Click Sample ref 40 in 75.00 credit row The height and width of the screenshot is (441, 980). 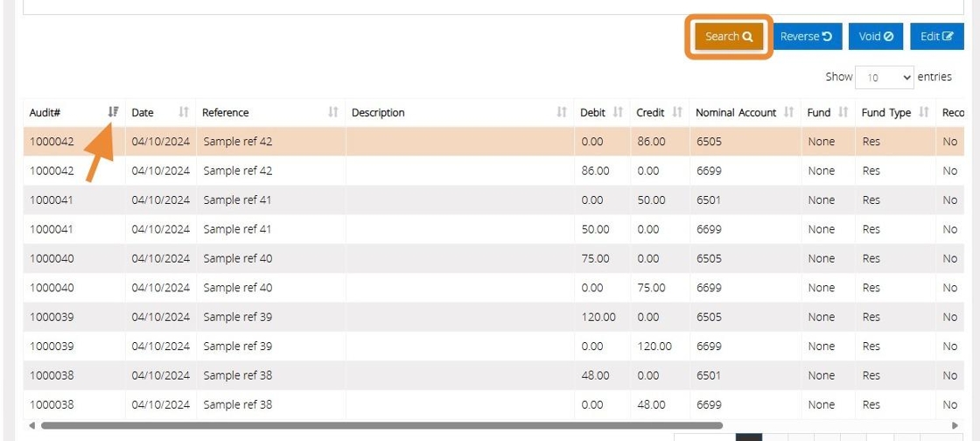pyautogui.click(x=237, y=288)
